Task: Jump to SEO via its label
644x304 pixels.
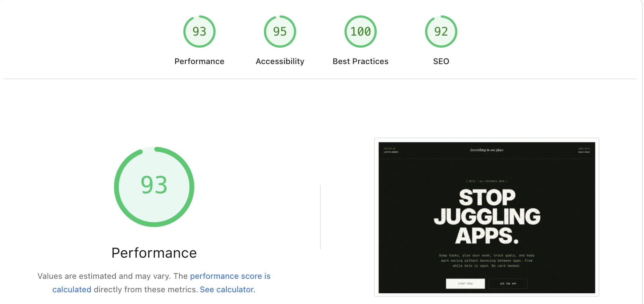Action: click(x=441, y=61)
